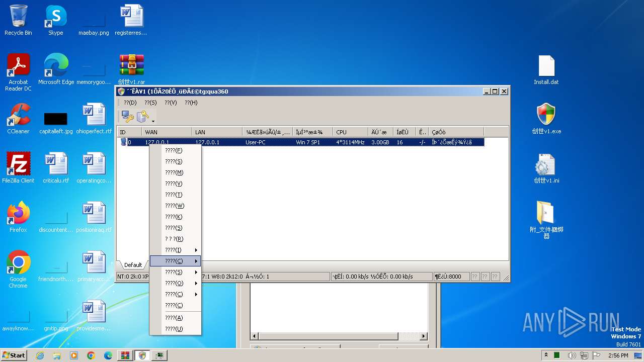The image size is (644, 362).
Task: Open the ??(D) menu in menu bar
Action: pos(130,103)
